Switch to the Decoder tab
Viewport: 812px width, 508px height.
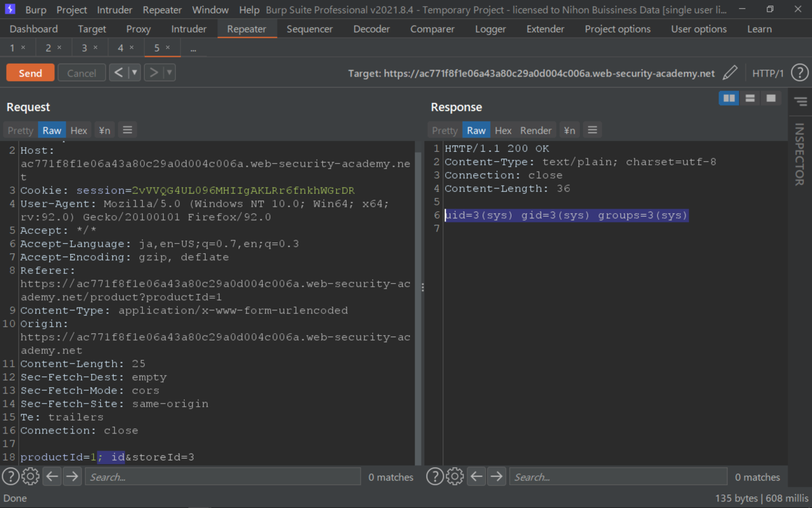[x=371, y=29]
